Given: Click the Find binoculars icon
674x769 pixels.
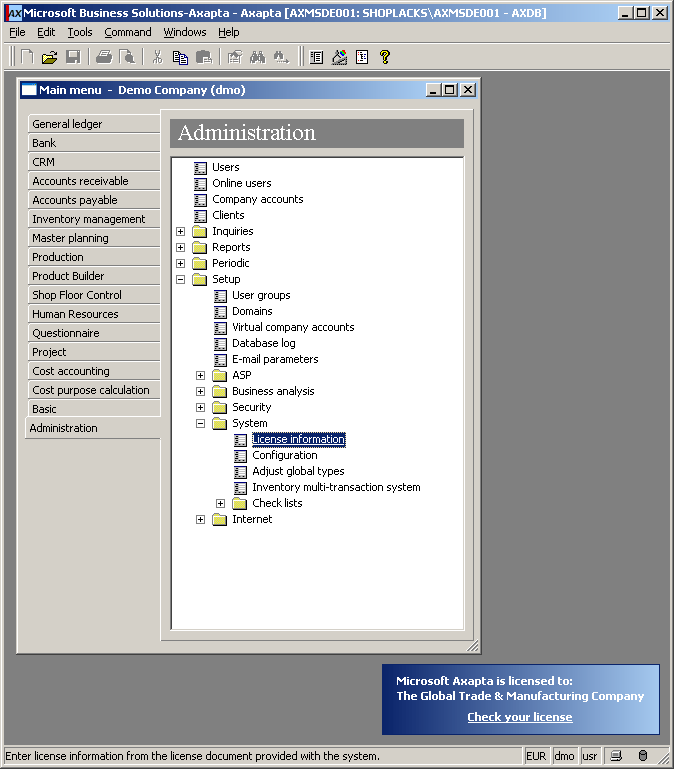Looking at the screenshot, I should pos(258,57).
